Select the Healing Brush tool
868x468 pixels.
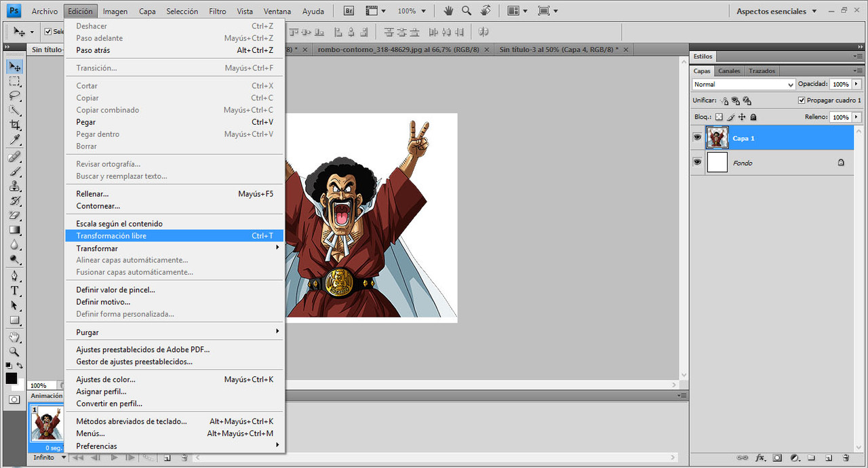tap(14, 157)
